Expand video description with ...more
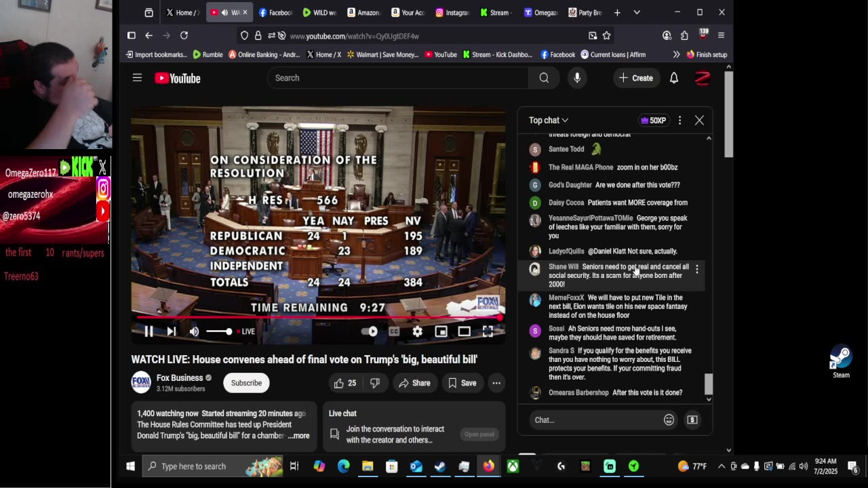 pos(298,436)
